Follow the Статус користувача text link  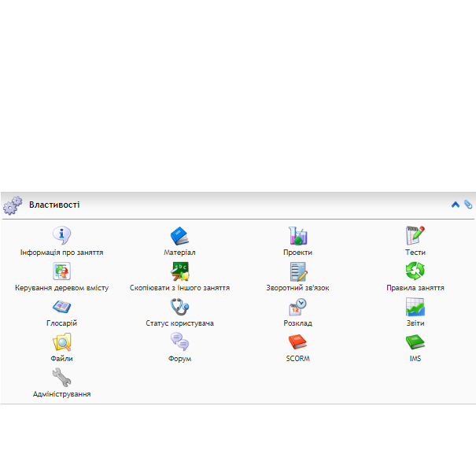tap(179, 323)
